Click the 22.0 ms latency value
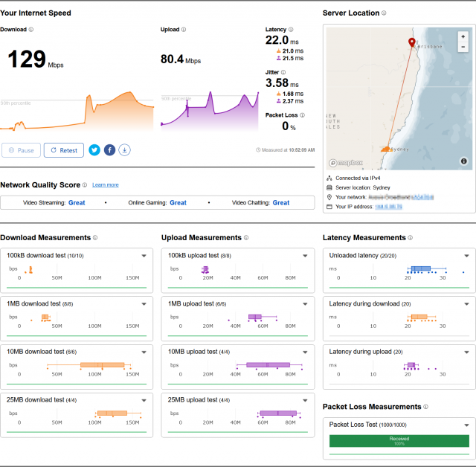Viewport: 476px width, 467px height. point(282,40)
